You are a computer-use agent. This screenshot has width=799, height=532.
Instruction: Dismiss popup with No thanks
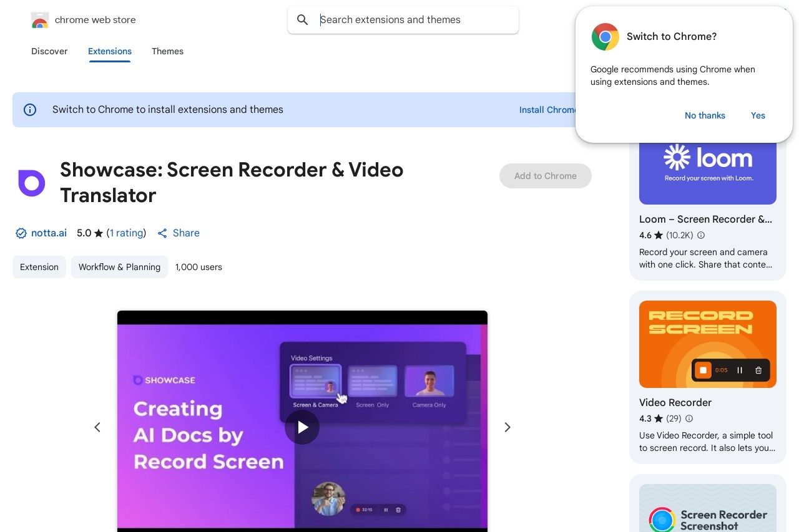(705, 115)
